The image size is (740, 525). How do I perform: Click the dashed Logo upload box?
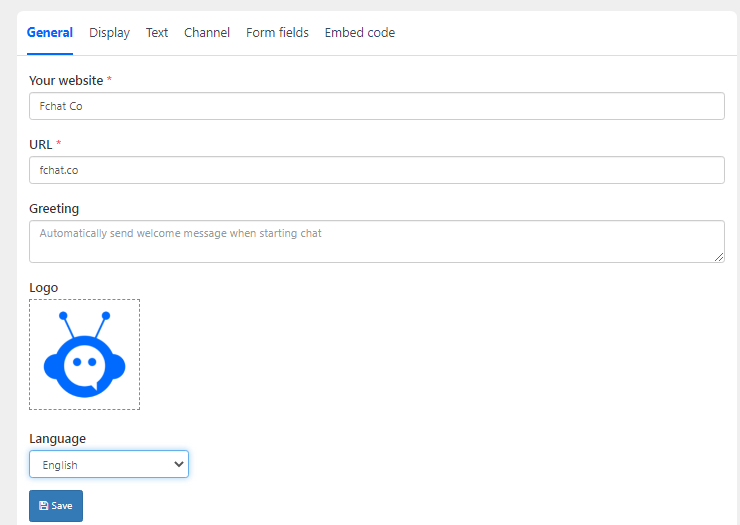(84, 355)
